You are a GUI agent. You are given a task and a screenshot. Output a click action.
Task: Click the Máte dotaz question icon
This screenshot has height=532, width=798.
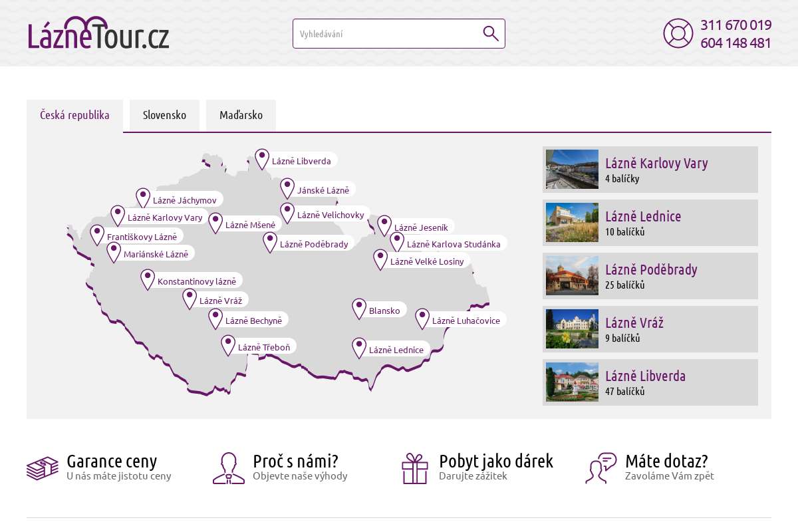600,467
